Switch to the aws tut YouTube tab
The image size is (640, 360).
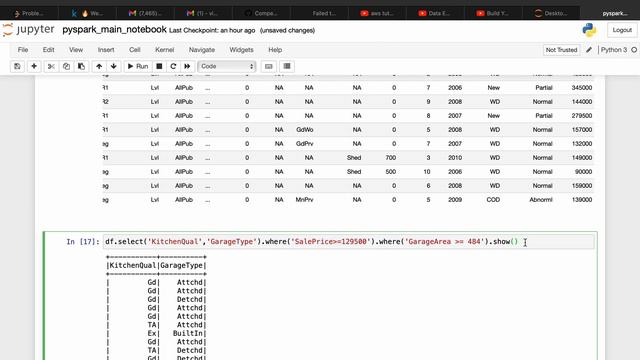click(378, 13)
